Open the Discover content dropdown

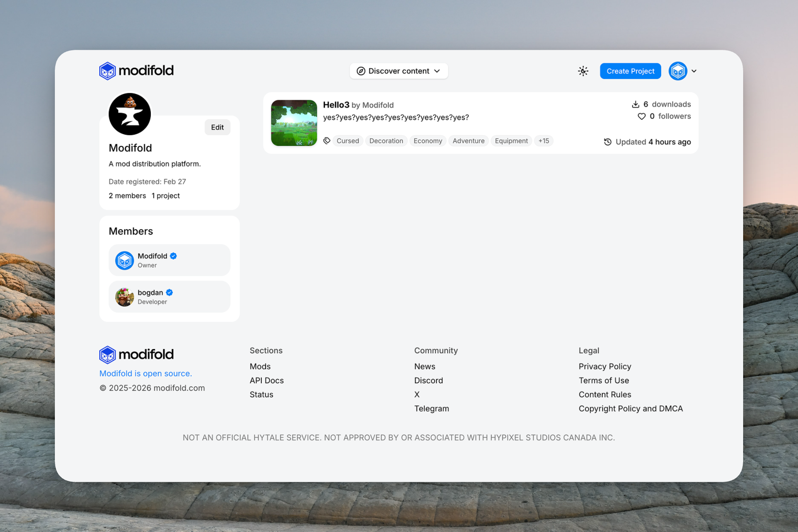click(x=399, y=71)
